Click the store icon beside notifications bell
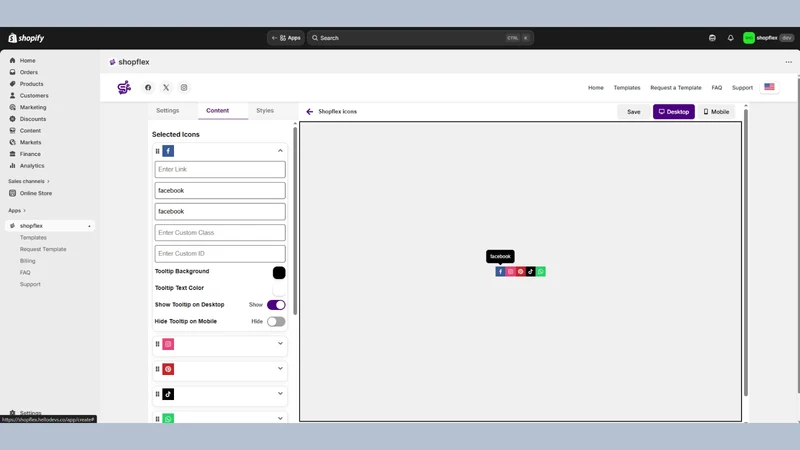 coord(712,38)
